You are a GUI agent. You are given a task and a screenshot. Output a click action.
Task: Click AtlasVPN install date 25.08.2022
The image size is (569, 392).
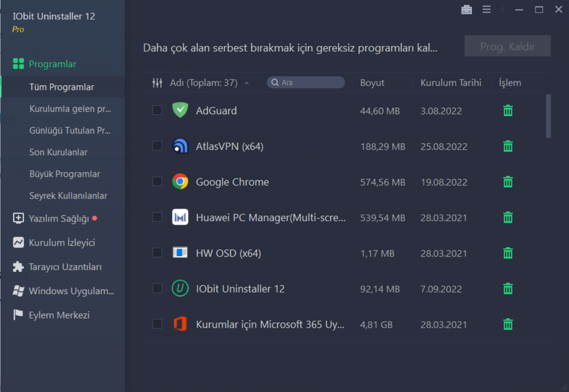[x=444, y=146]
